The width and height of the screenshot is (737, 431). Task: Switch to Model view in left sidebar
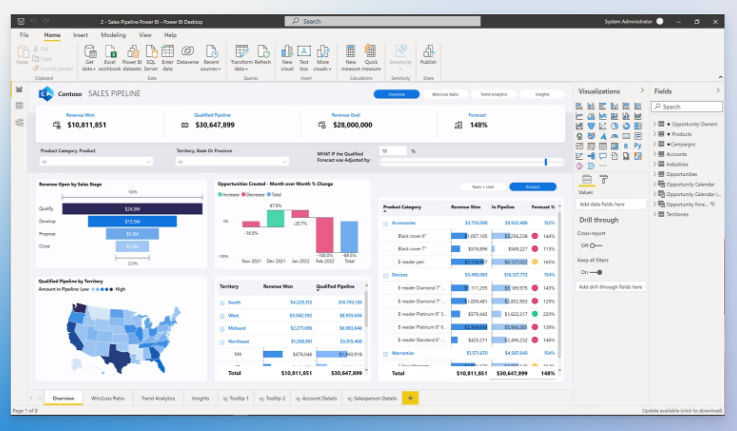[x=19, y=123]
